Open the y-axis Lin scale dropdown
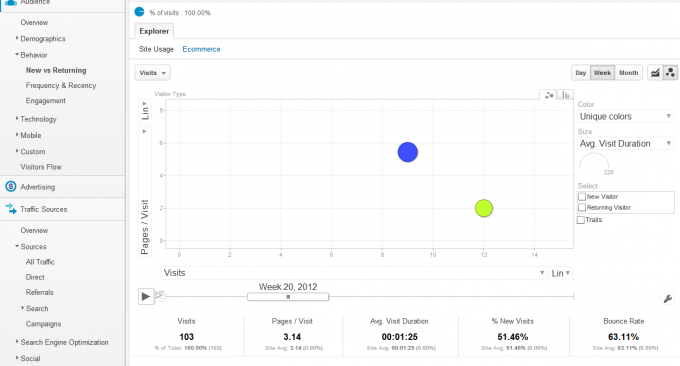Screen dimensions: 680x366 [x=145, y=111]
